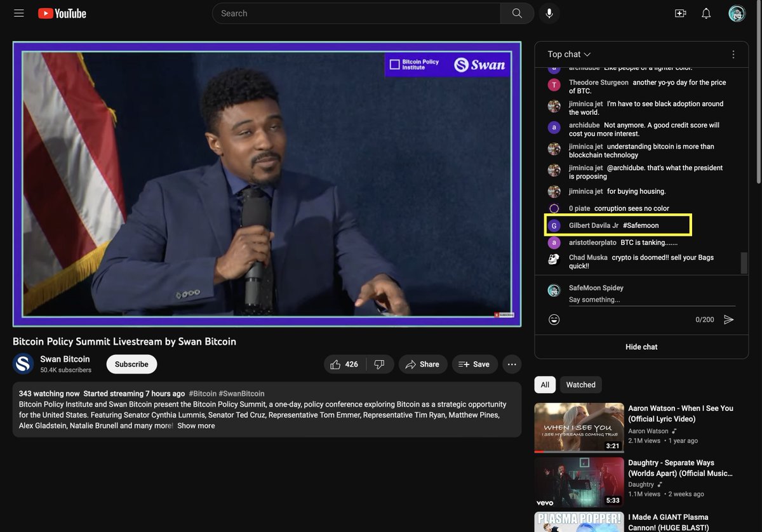Select the Watched filter chip
The image size is (762, 532).
pos(580,385)
